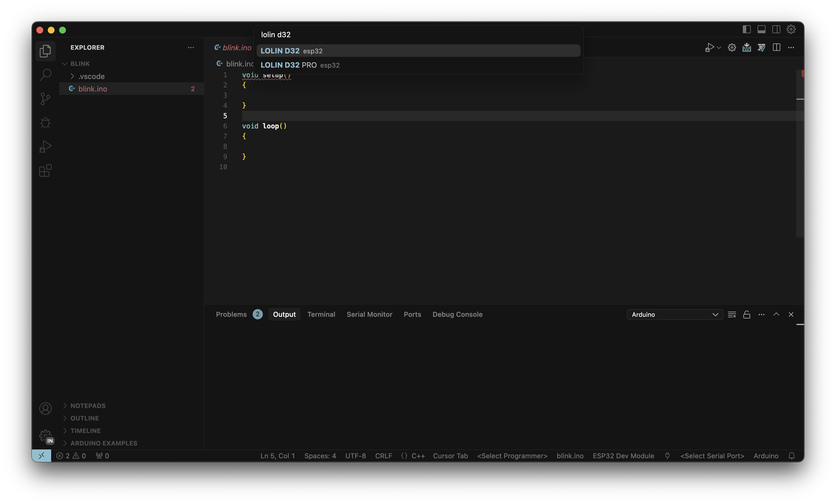836x504 pixels.
Task: Open the Run and Debug view
Action: [x=45, y=147]
